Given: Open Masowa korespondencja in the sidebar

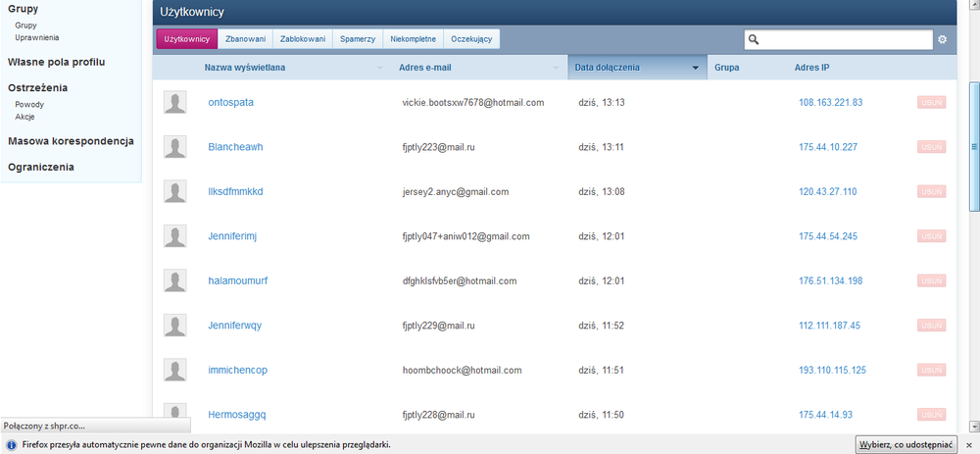Looking at the screenshot, I should 71,141.
